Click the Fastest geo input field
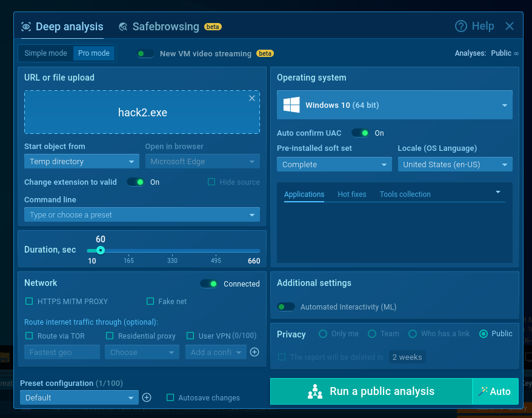 62,352
